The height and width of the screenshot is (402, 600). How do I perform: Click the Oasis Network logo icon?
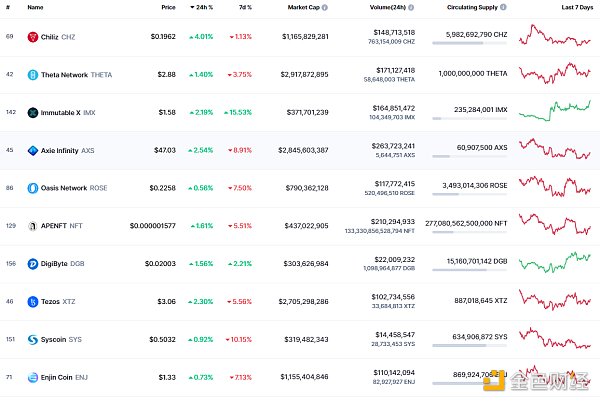tap(33, 188)
